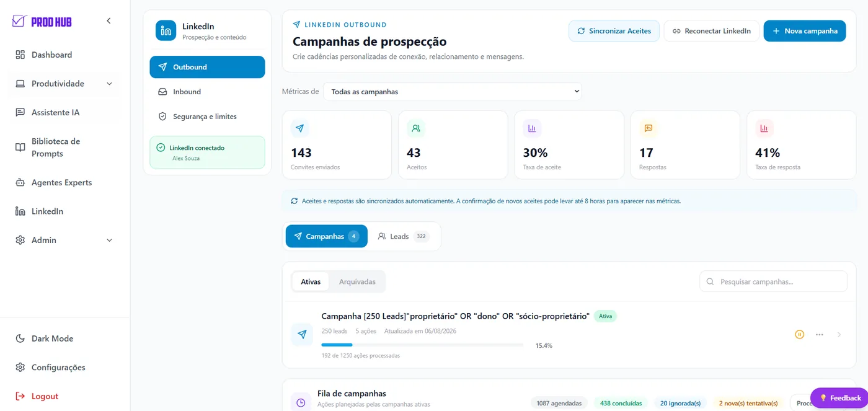Select the Outbound section
The height and width of the screenshot is (411, 868).
207,67
